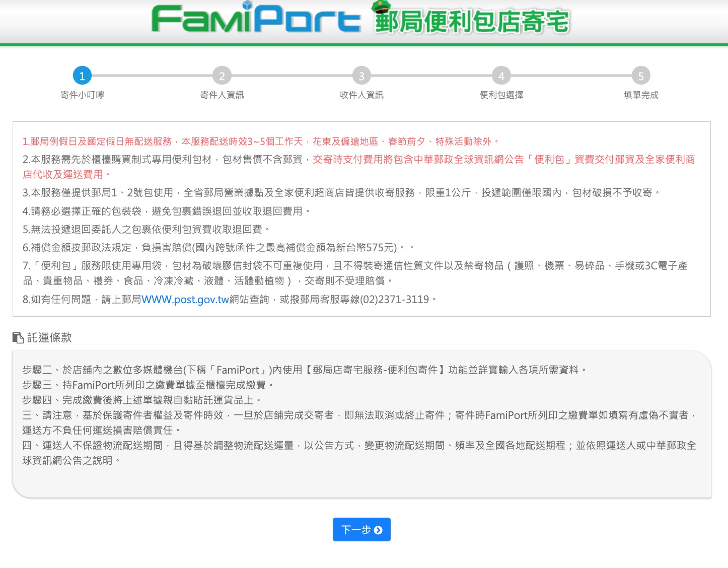728x568 pixels.
Task: Click the 四、運送人 clause paragraph
Action: [x=359, y=453]
